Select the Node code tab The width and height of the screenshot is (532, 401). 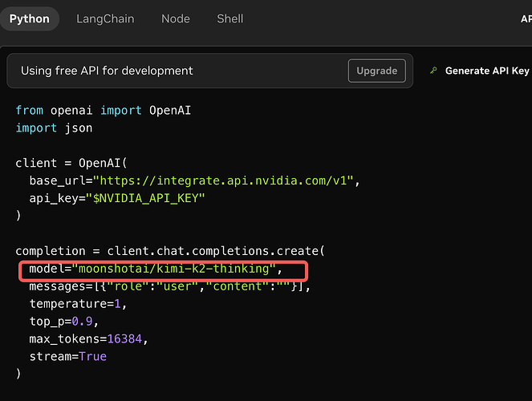click(x=176, y=18)
